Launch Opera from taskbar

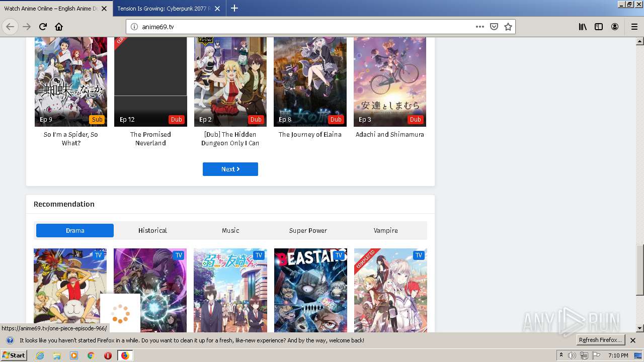coord(108,355)
